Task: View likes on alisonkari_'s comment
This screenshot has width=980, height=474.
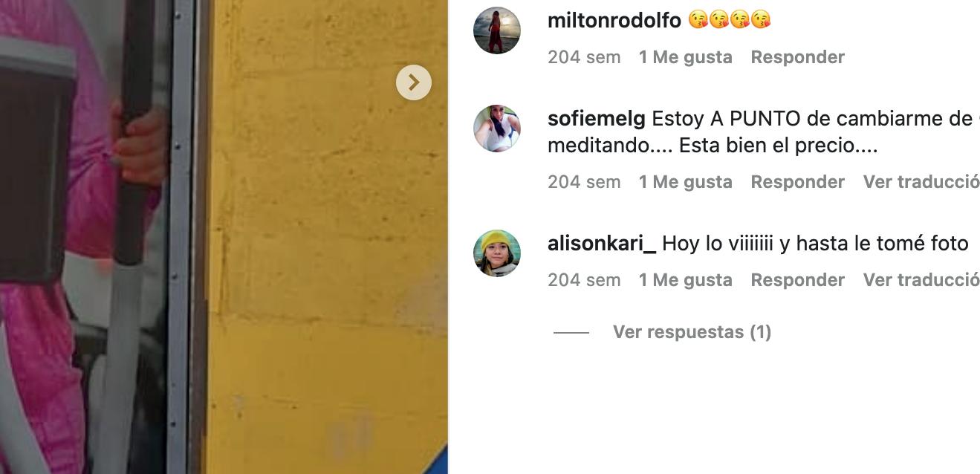Action: 685,280
